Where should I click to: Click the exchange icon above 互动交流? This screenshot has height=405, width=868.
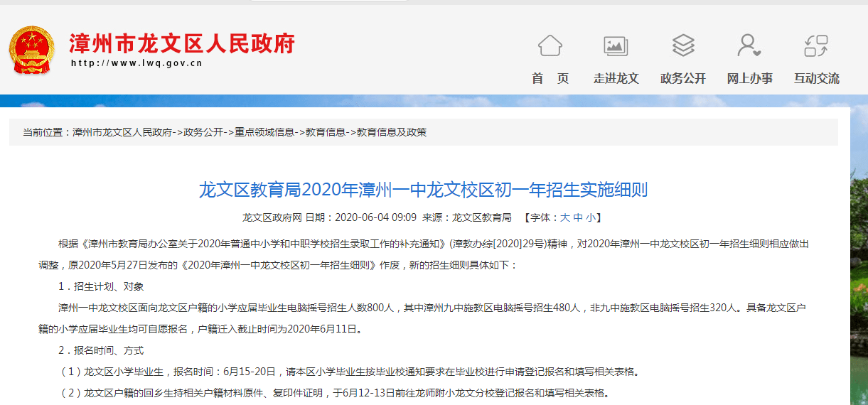click(816, 45)
